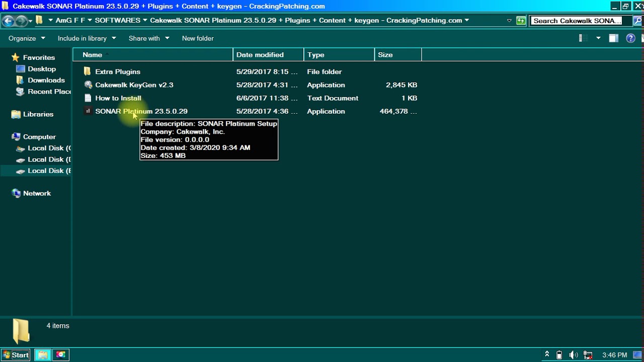644x362 pixels.
Task: Open the recorder app taskbar icon
Action: (x=61, y=355)
